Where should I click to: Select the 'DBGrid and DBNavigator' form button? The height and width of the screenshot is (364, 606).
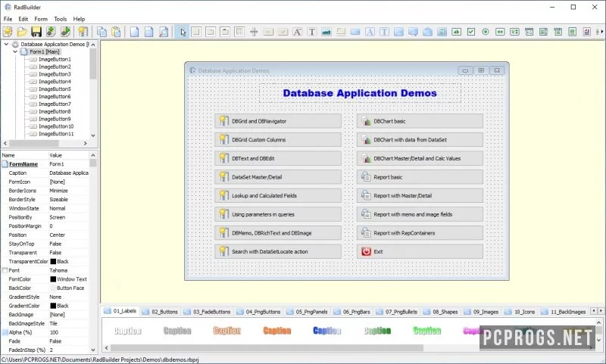tap(278, 121)
